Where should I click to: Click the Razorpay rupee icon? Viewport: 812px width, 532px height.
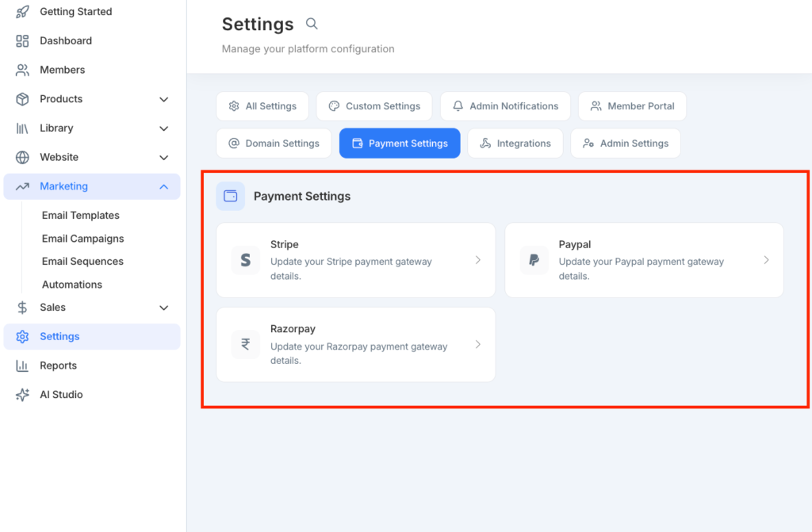coord(244,344)
